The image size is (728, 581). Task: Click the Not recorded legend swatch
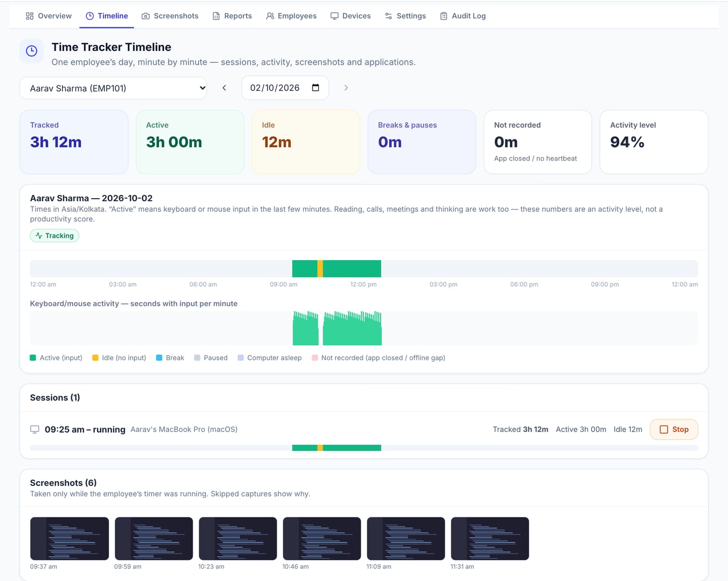click(x=315, y=358)
